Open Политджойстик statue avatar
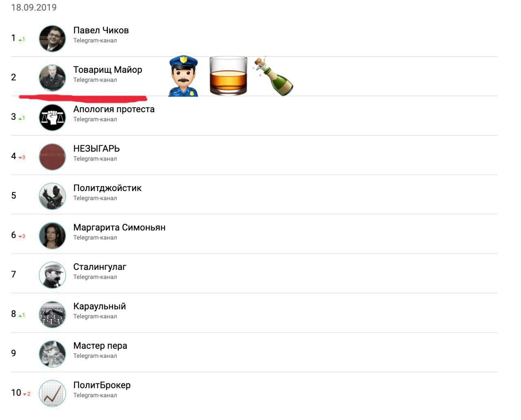Image resolution: width=521 pixels, height=420 pixels. 52,196
